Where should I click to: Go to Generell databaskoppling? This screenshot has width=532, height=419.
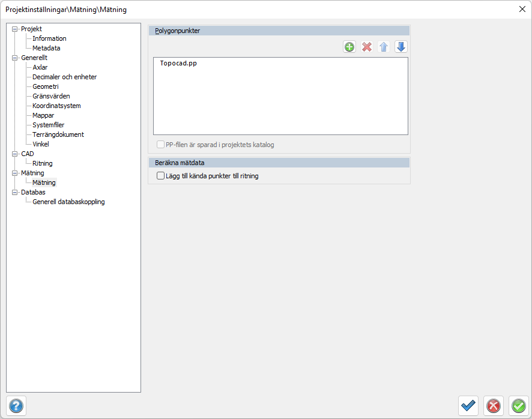(x=68, y=202)
